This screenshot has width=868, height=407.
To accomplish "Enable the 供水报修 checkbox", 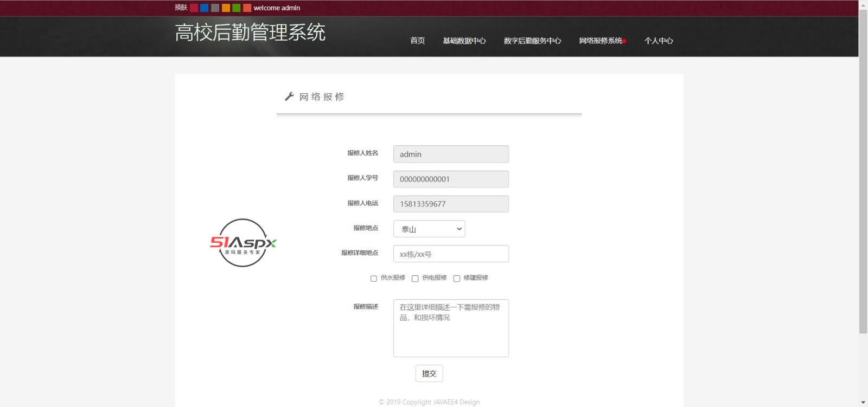I will 373,279.
